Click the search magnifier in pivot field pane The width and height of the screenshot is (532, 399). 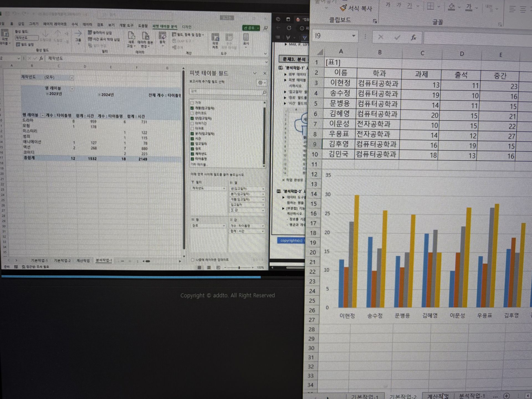coord(264,92)
